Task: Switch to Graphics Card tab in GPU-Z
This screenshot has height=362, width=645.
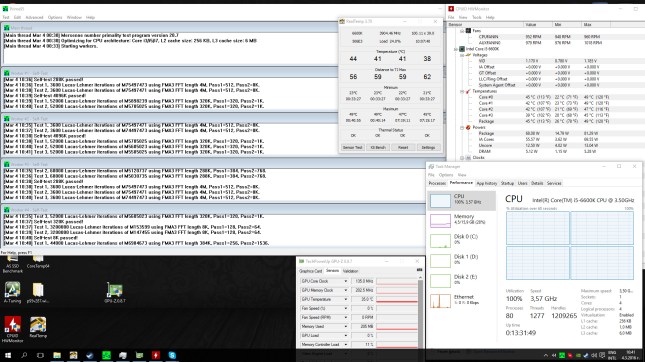Action: (311, 271)
